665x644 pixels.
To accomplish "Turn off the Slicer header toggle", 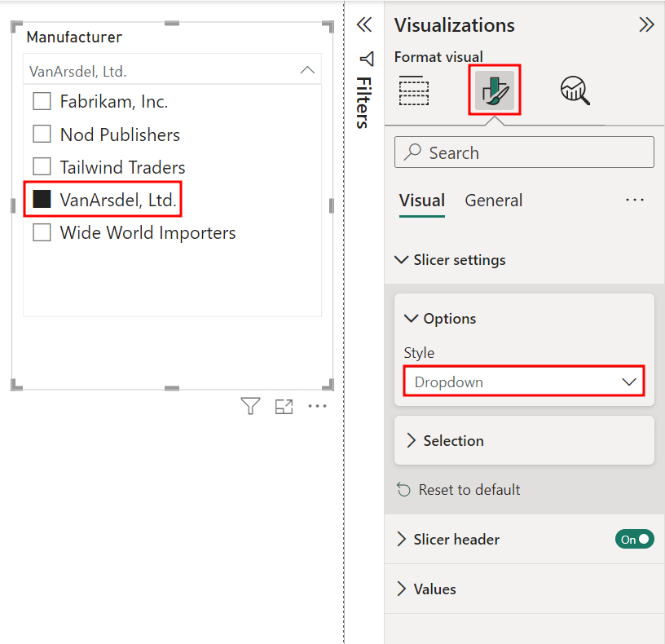I will click(635, 539).
